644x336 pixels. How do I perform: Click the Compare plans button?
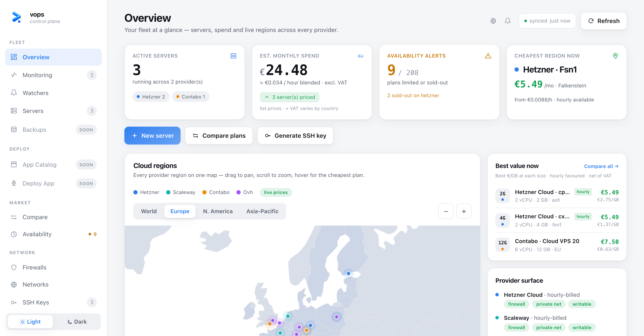pyautogui.click(x=219, y=136)
